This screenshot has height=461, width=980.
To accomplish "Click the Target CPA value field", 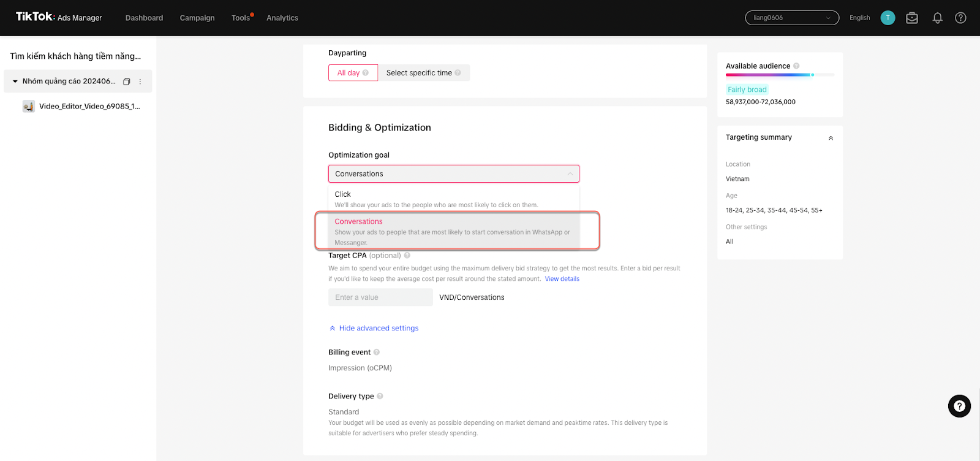I will 380,297.
